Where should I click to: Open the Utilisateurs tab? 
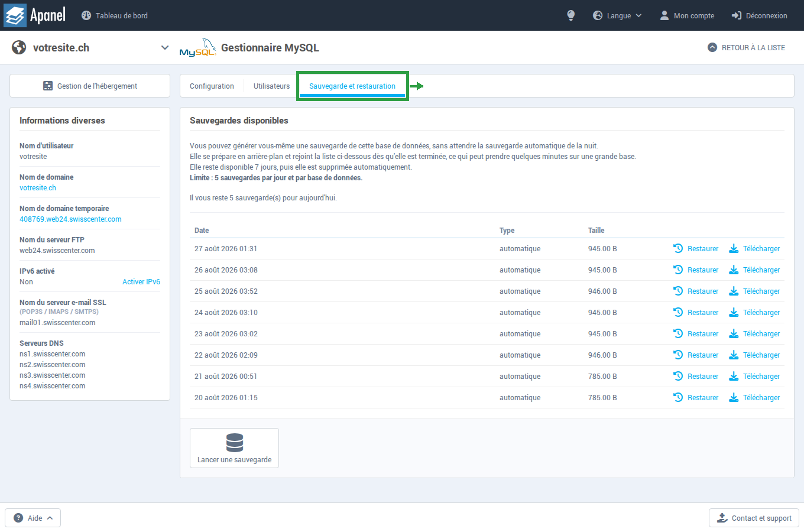tap(271, 86)
